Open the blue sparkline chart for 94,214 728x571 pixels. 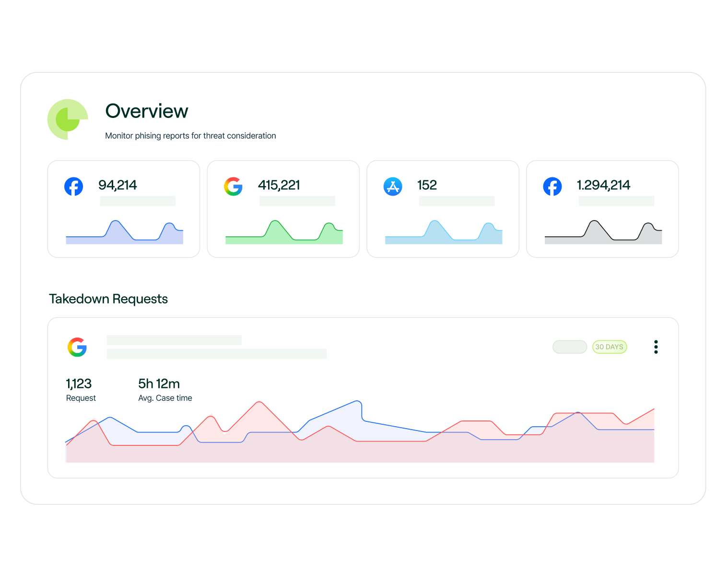click(124, 233)
